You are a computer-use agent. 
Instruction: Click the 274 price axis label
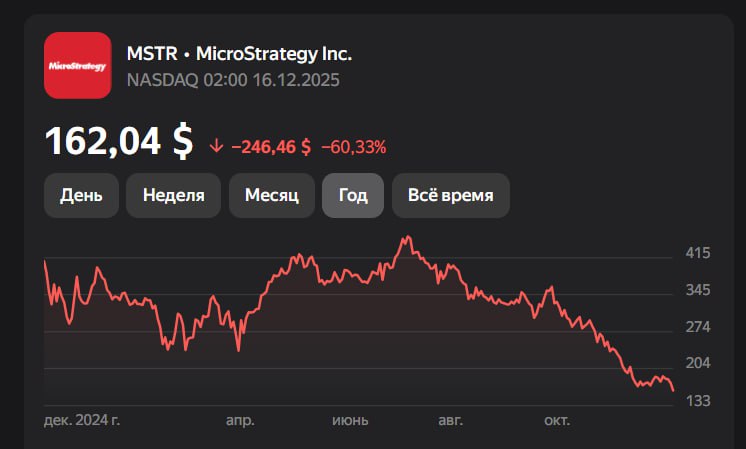(697, 327)
